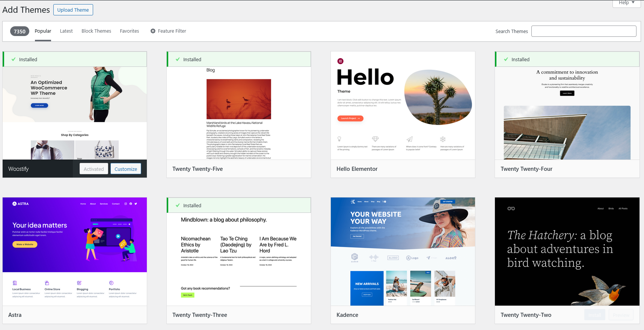Click the Elementor logo icon on Hello theme
This screenshot has height=330, width=644.
click(x=340, y=61)
